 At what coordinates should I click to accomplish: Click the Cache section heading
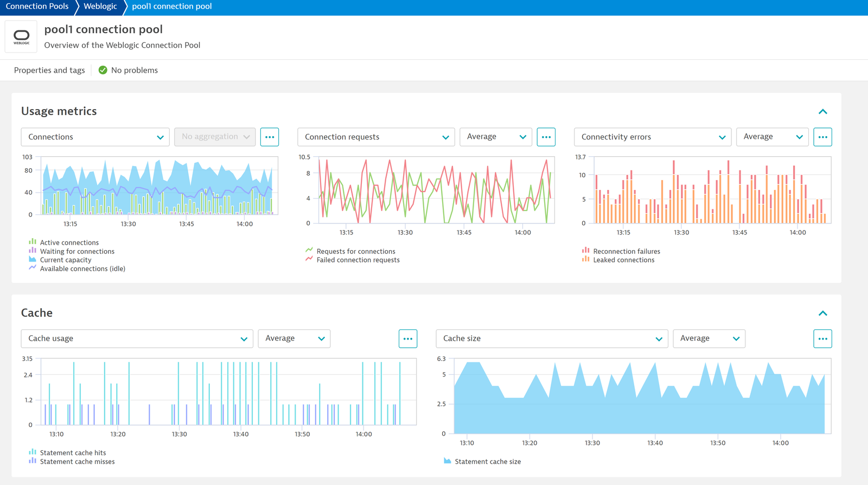coord(37,313)
